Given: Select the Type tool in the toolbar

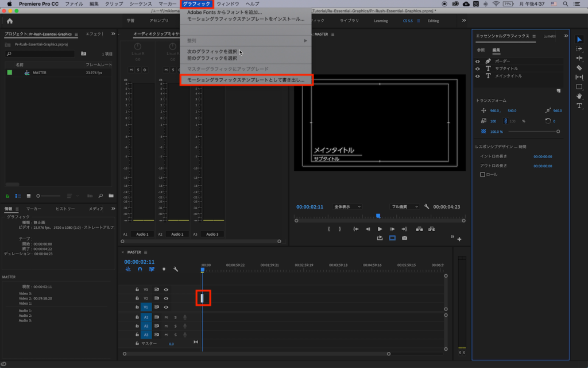Looking at the screenshot, I should (579, 106).
